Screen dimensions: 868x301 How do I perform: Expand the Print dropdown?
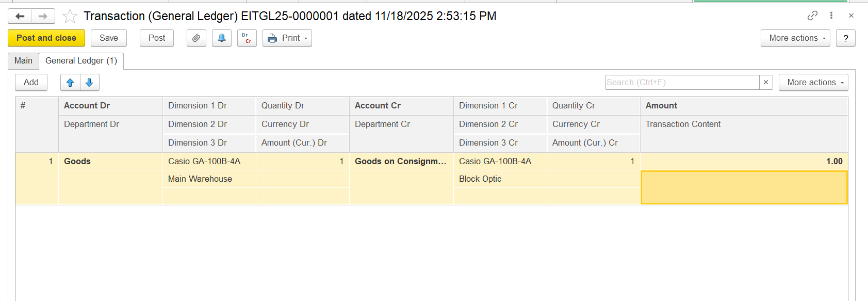[x=287, y=38]
